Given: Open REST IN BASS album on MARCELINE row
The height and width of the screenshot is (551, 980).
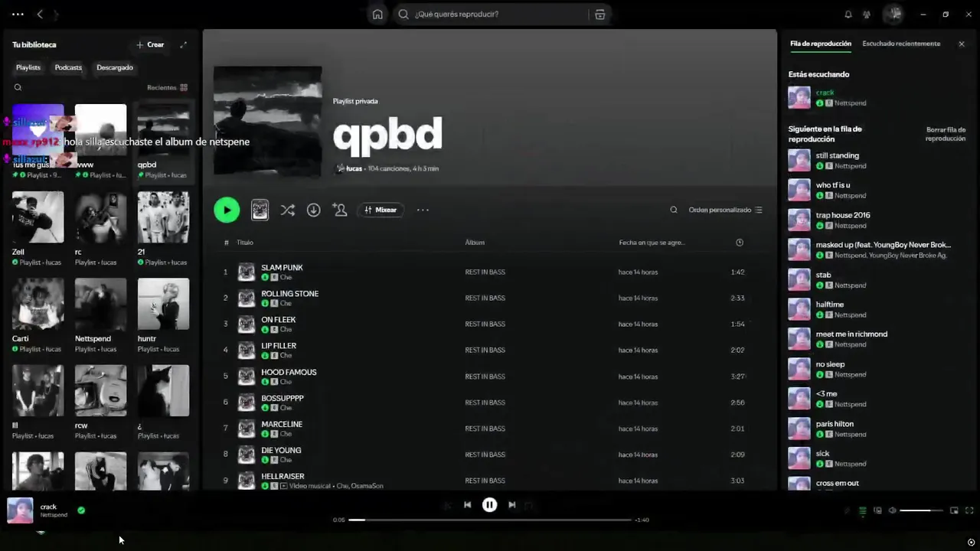Looking at the screenshot, I should tap(485, 429).
